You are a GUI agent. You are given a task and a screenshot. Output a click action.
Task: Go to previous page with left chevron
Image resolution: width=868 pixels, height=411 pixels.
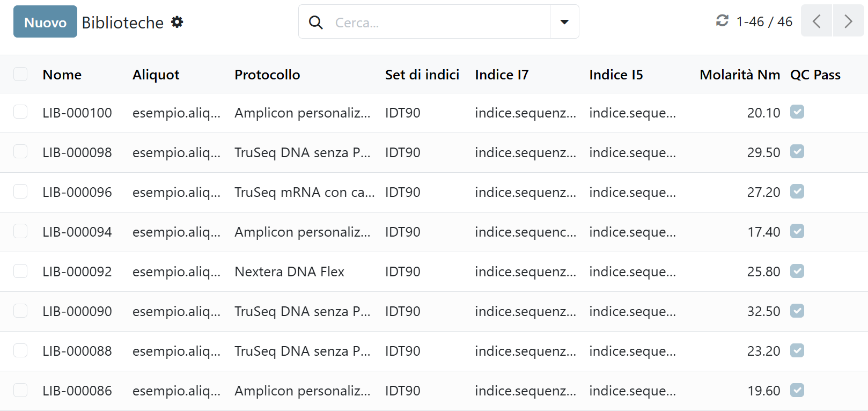pos(816,21)
